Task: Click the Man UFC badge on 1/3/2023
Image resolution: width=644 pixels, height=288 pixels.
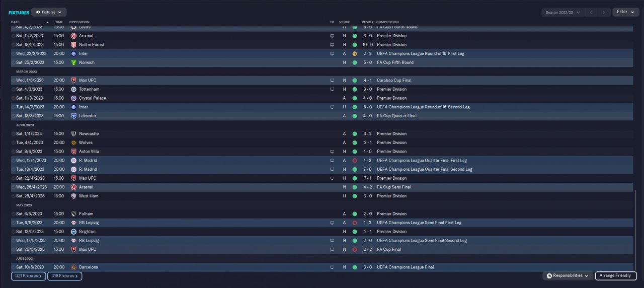Action: point(73,80)
